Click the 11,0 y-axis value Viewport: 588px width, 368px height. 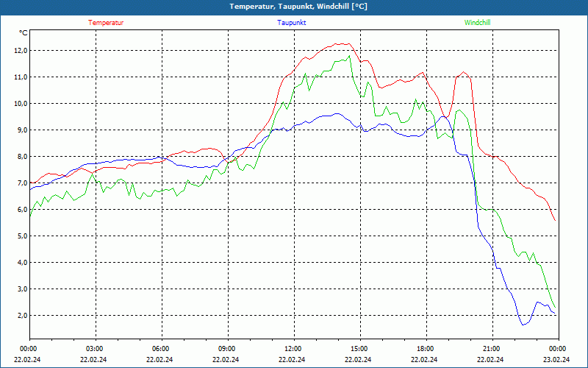click(x=21, y=77)
